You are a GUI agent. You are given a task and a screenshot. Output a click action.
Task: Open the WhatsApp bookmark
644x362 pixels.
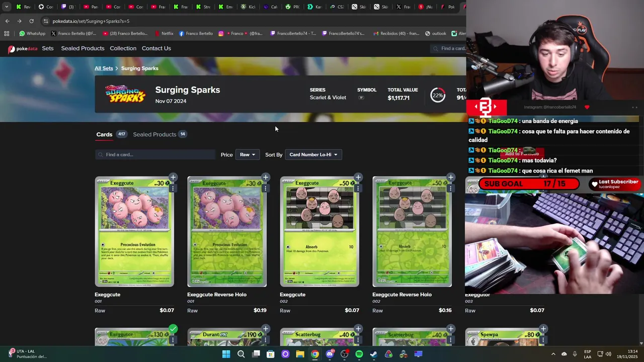click(32, 34)
